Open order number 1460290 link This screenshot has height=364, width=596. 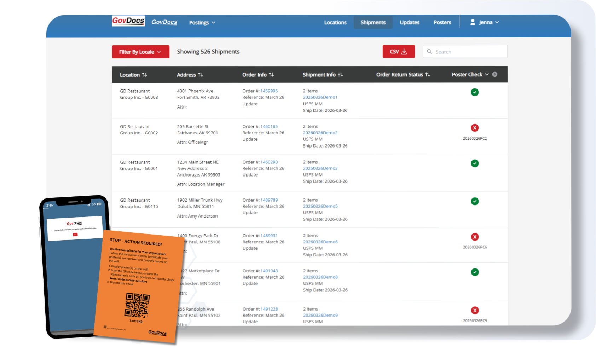pos(269,162)
